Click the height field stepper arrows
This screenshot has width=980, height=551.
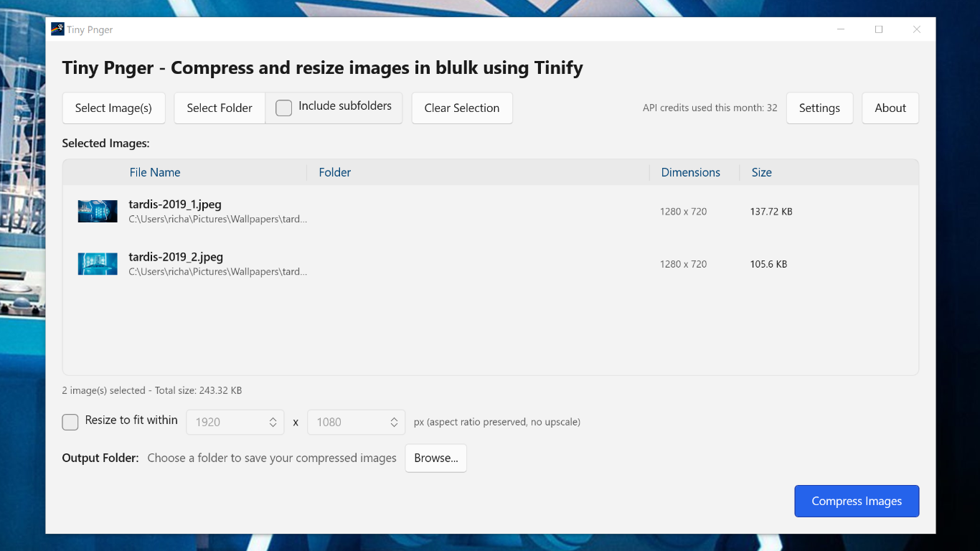pyautogui.click(x=394, y=423)
